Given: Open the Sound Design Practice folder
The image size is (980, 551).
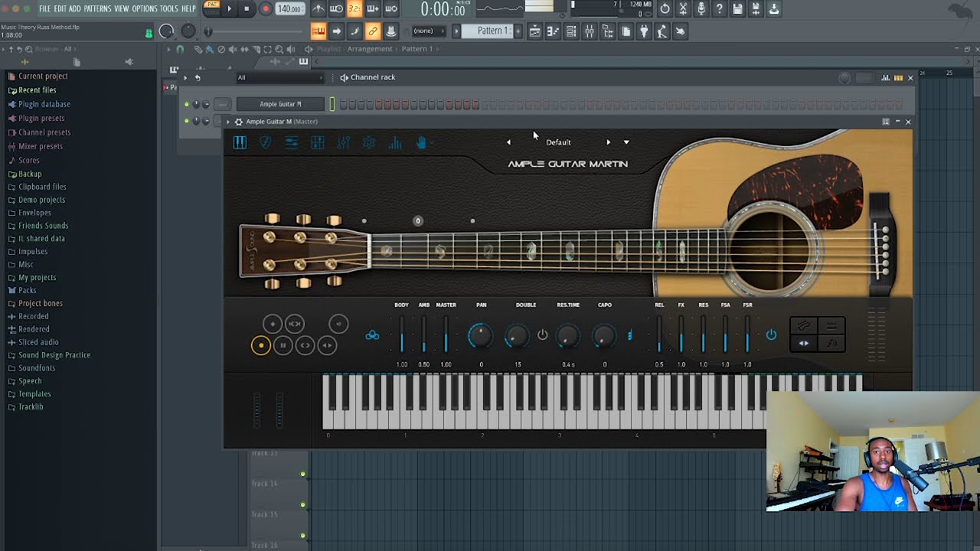Looking at the screenshot, I should 54,355.
